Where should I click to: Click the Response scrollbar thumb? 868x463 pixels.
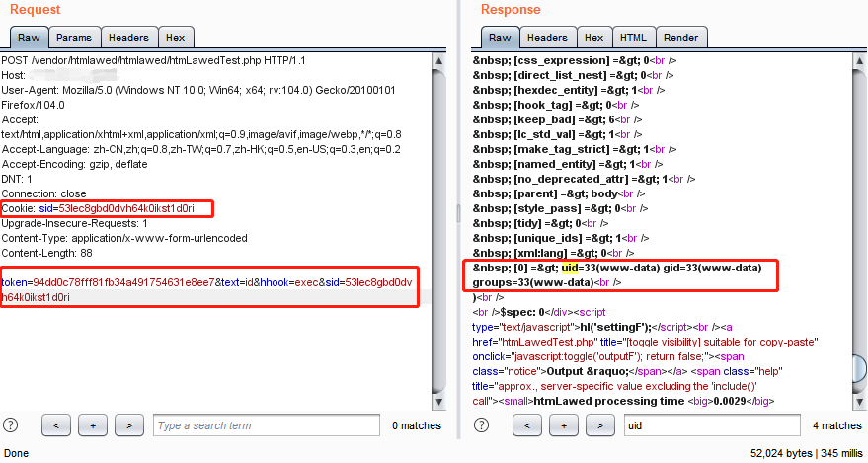859,369
